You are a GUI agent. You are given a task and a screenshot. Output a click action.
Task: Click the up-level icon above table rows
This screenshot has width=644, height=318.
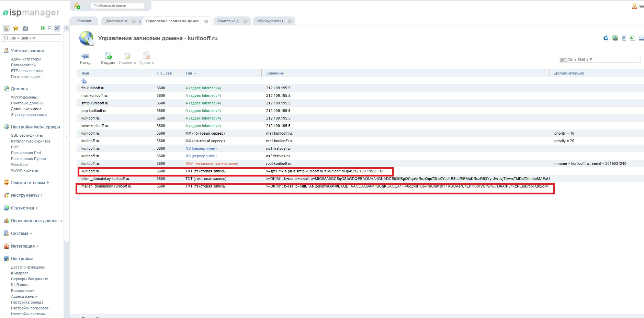pyautogui.click(x=84, y=81)
